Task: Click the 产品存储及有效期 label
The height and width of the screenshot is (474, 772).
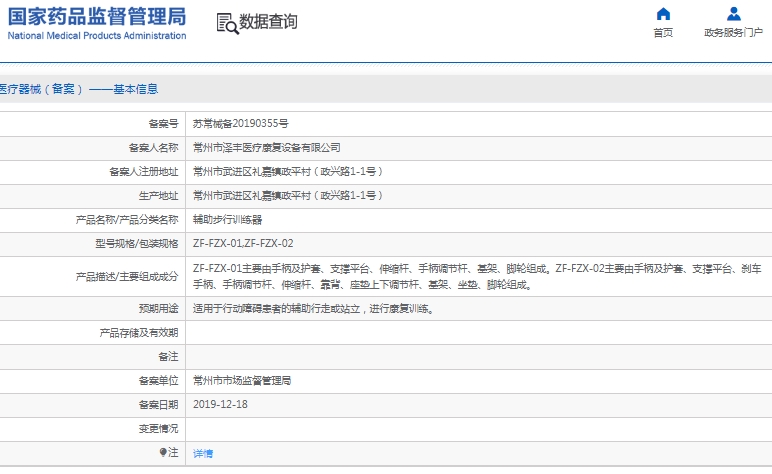Action: [x=139, y=333]
